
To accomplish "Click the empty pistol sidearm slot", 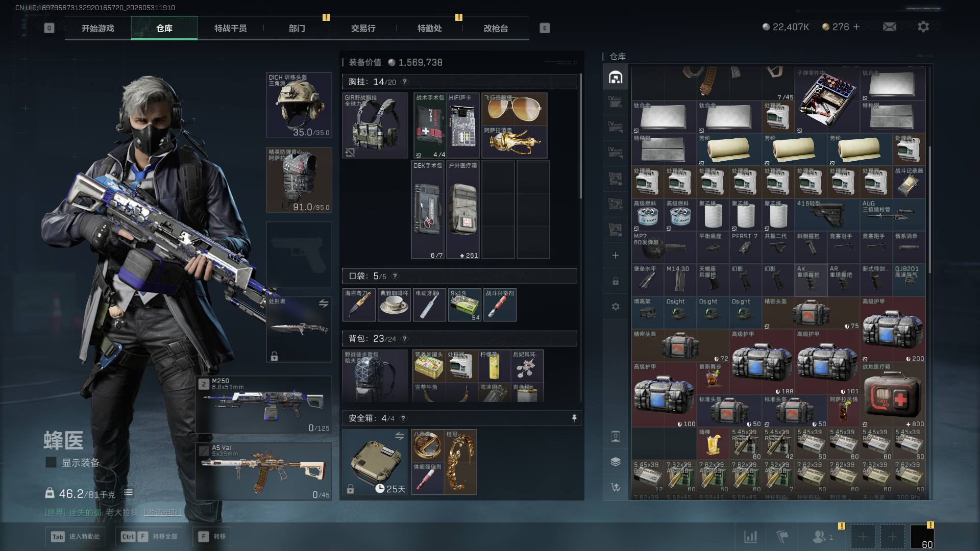I will pyautogui.click(x=299, y=254).
